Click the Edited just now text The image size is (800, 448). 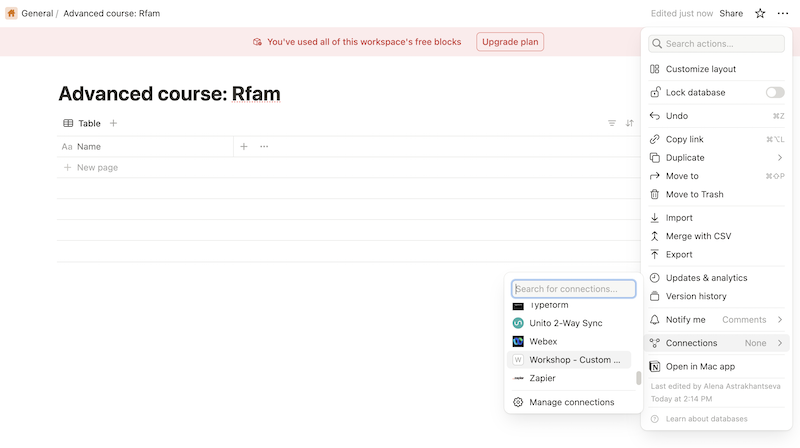(x=682, y=13)
